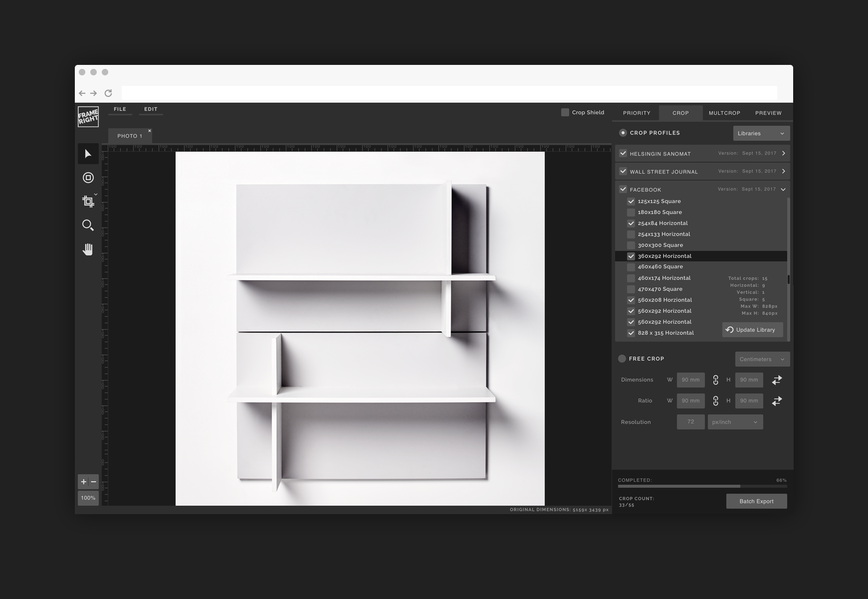The image size is (868, 599).
Task: Uncheck the Facebook profile checkbox
Action: (x=623, y=189)
